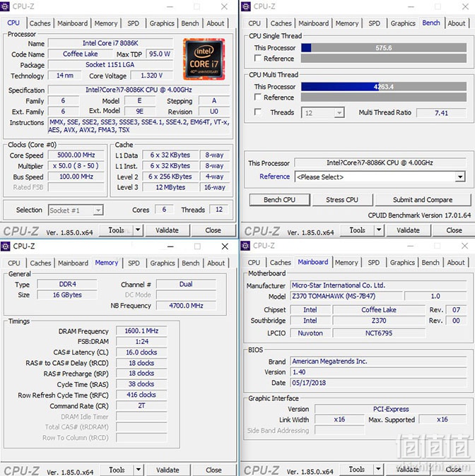The height and width of the screenshot is (476, 475).
Task: Click the Single Thread Reference empty bar
Action: point(384,59)
